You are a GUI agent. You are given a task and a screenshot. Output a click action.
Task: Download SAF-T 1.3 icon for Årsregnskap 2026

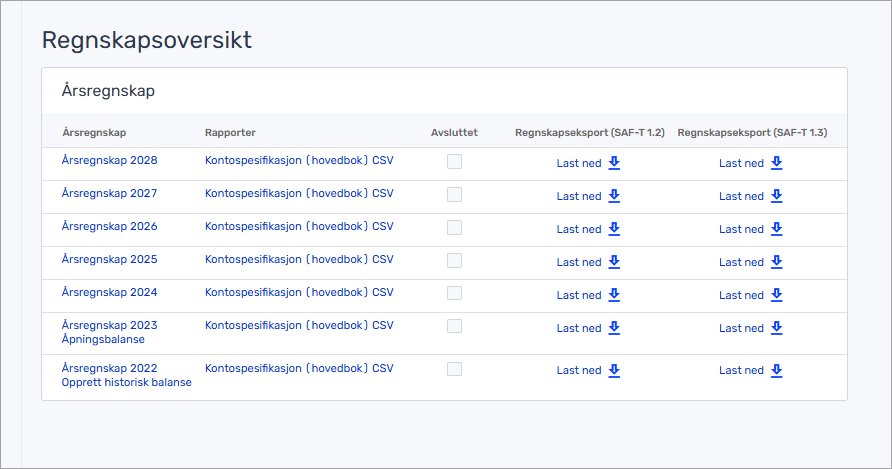coord(776,229)
